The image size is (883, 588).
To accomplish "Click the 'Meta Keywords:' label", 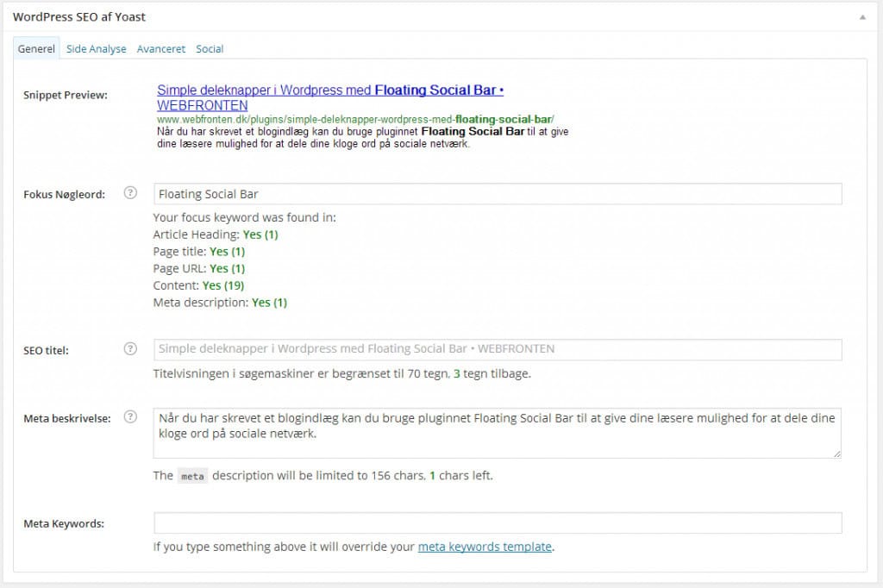I will point(64,524).
